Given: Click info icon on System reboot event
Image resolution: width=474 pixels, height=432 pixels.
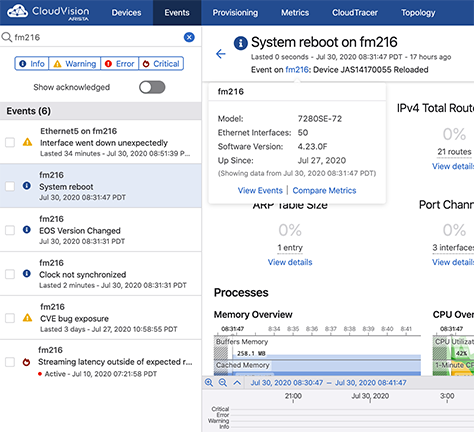Looking at the screenshot, I should (27, 186).
